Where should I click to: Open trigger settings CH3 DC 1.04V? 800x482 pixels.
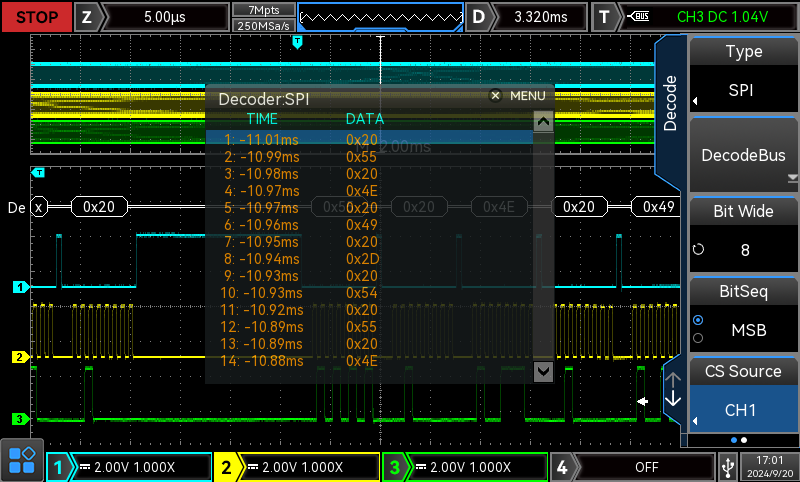722,17
